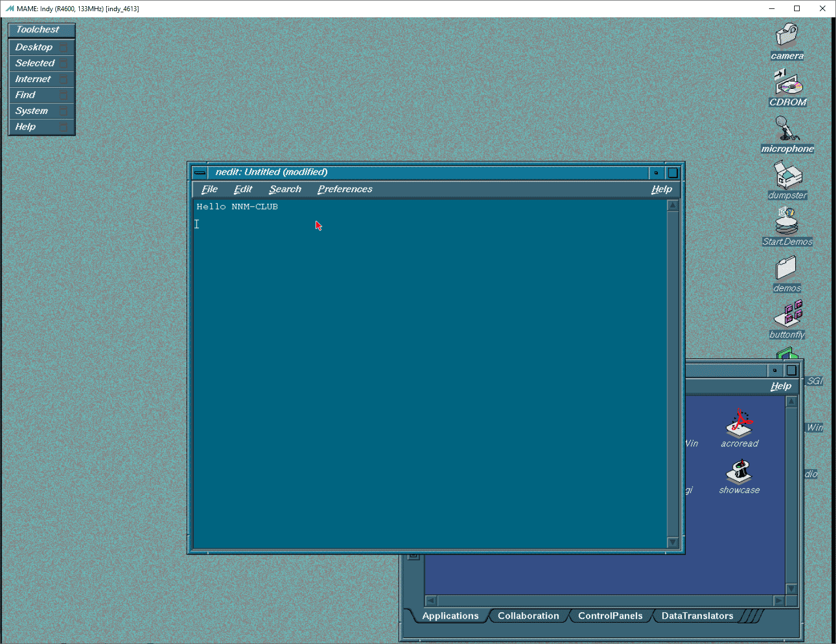Image resolution: width=836 pixels, height=644 pixels.
Task: Open the nedit Search menu
Action: (285, 189)
